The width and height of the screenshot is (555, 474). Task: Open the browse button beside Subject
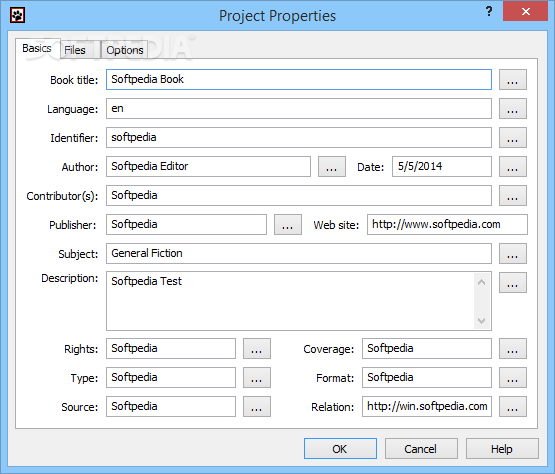(x=513, y=253)
